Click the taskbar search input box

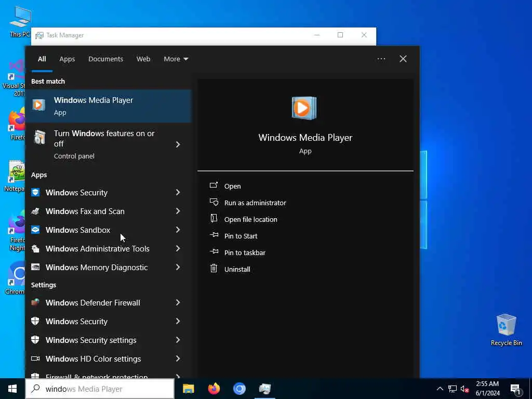pos(100,389)
